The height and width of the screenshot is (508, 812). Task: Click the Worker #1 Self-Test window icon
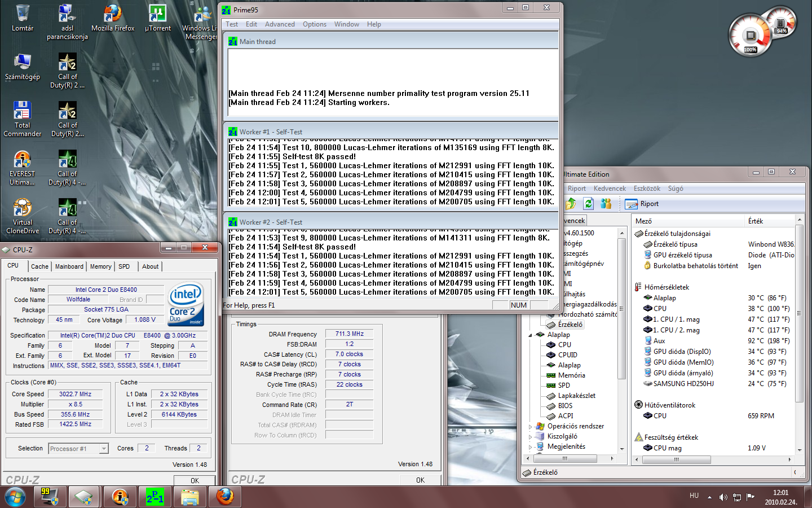[233, 132]
